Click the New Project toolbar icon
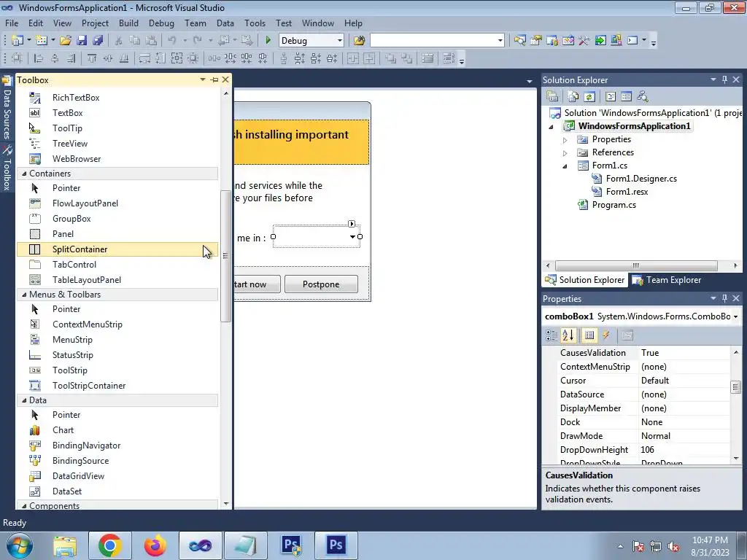The width and height of the screenshot is (747, 560). pyautogui.click(x=18, y=41)
